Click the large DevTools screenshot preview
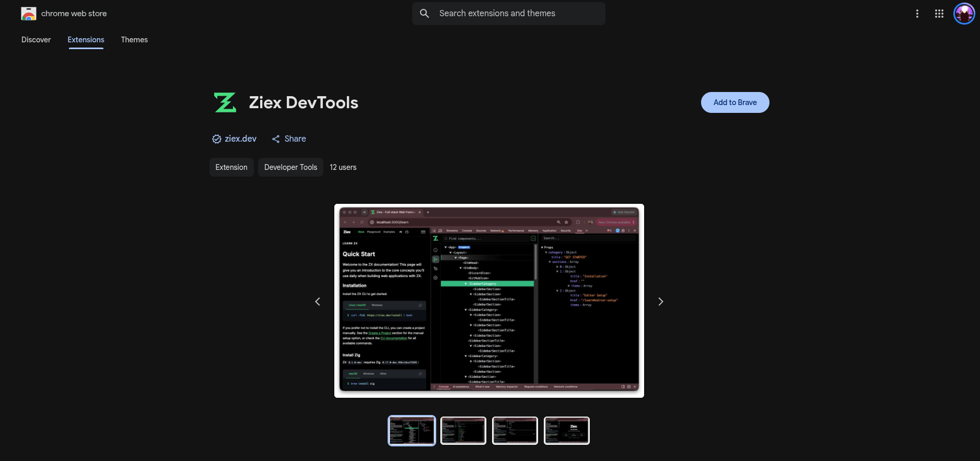 pyautogui.click(x=489, y=301)
